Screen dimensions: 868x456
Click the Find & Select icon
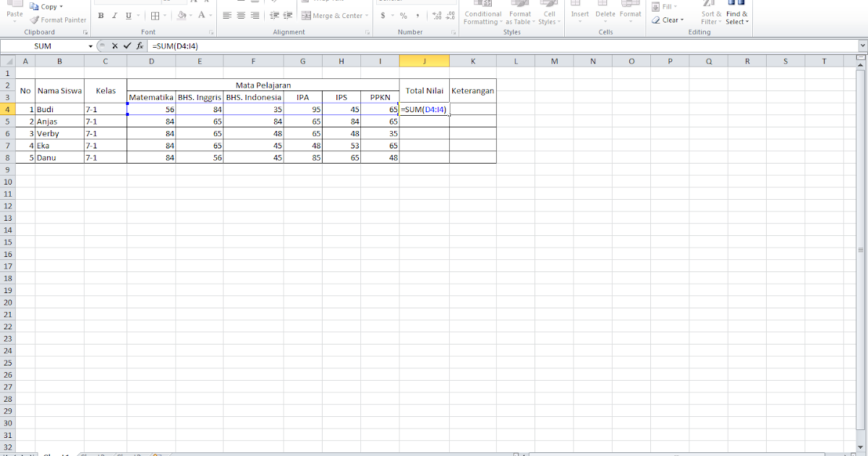[736, 14]
